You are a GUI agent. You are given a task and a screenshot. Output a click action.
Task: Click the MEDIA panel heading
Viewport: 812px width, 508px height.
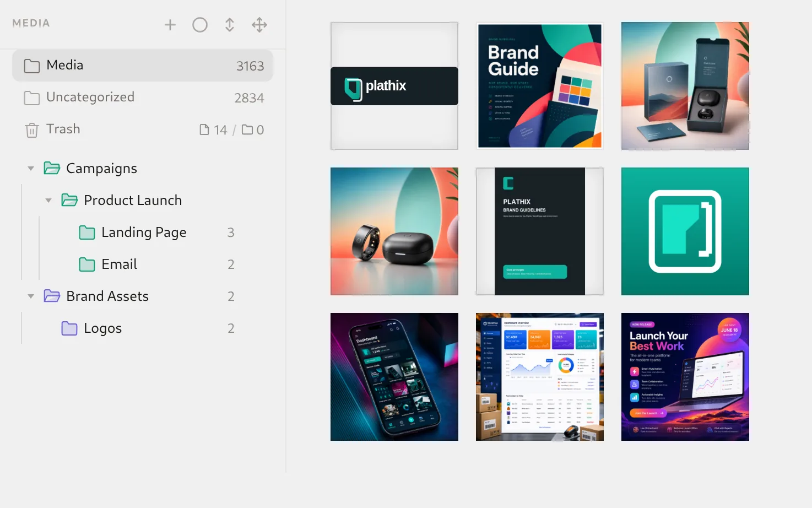31,23
